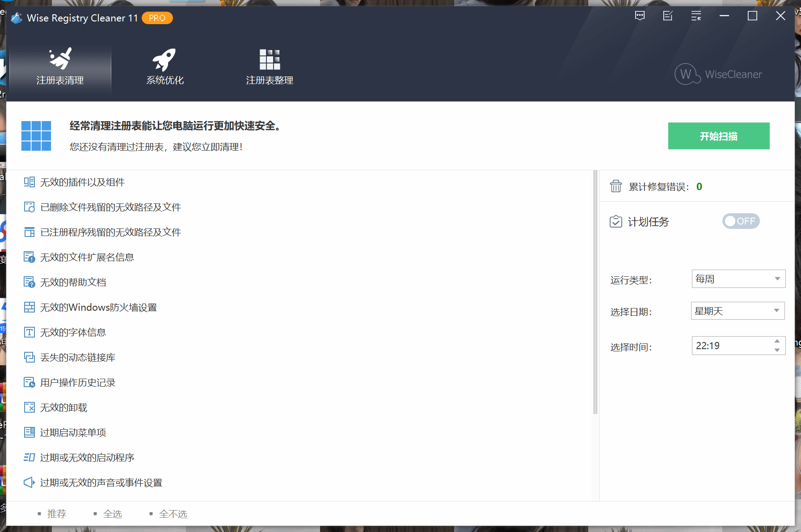
Task: Click the 累计修复错误 trash can icon
Action: [616, 186]
